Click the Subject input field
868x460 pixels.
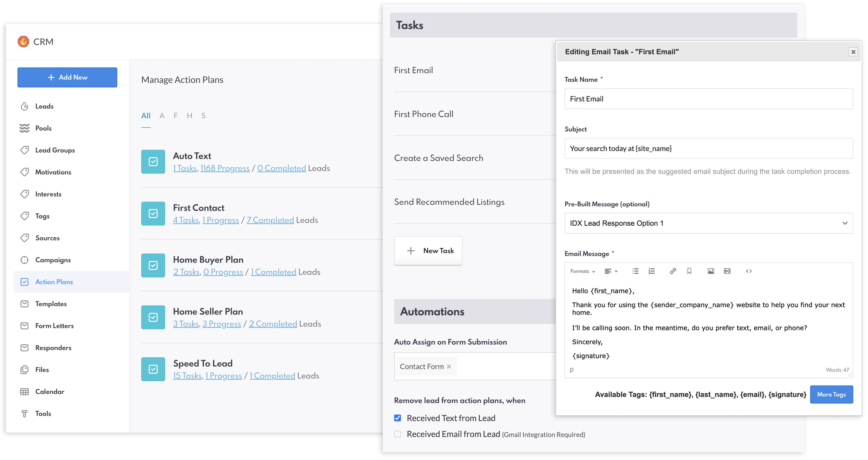tap(708, 148)
